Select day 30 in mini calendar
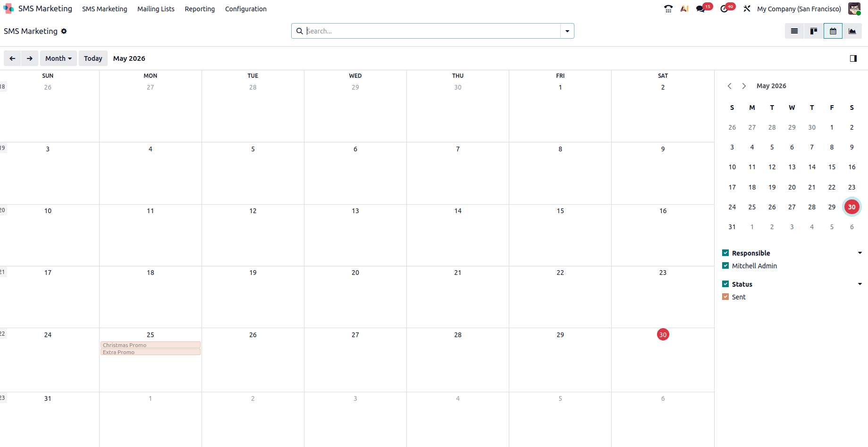This screenshot has height=447, width=868. click(851, 207)
